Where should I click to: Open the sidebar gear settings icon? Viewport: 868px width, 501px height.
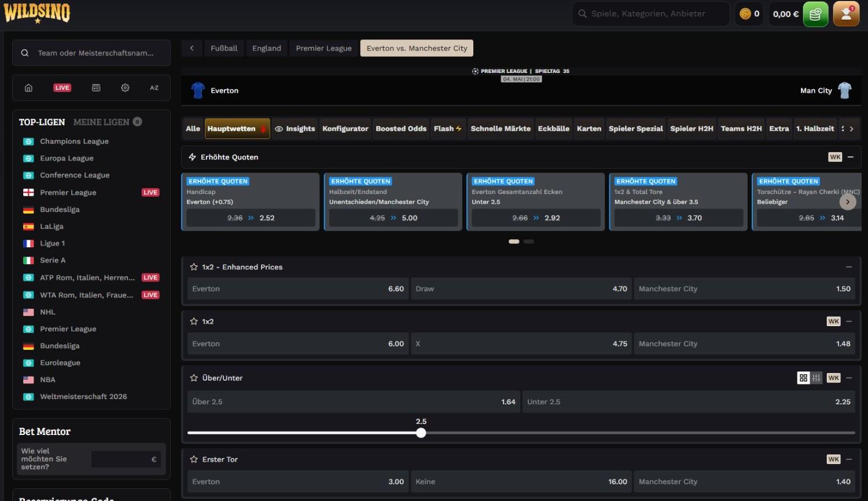pyautogui.click(x=125, y=88)
